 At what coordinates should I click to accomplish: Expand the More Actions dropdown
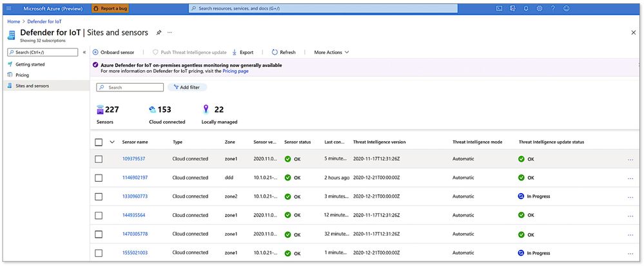click(x=331, y=52)
